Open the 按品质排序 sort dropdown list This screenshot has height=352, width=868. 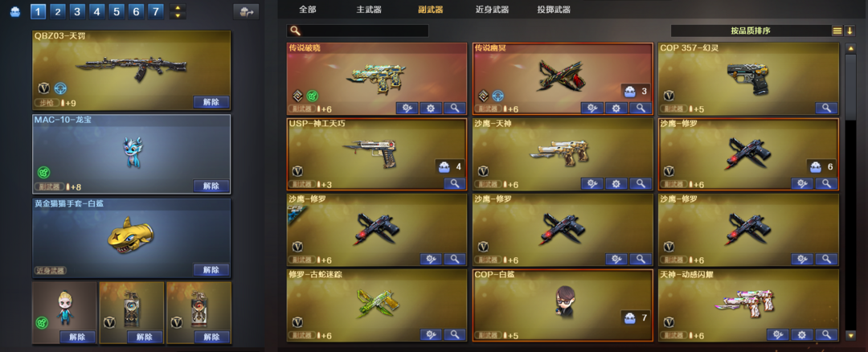click(x=751, y=31)
